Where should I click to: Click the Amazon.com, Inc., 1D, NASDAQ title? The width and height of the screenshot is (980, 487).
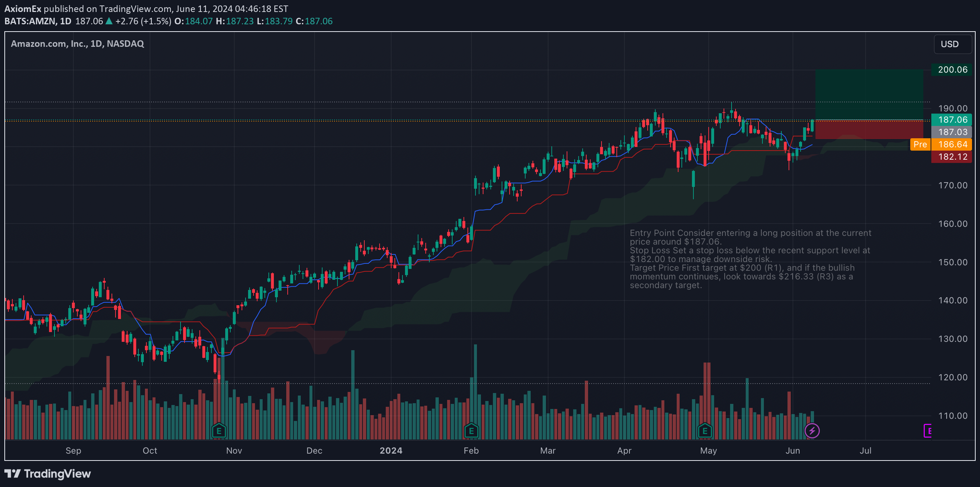77,44
